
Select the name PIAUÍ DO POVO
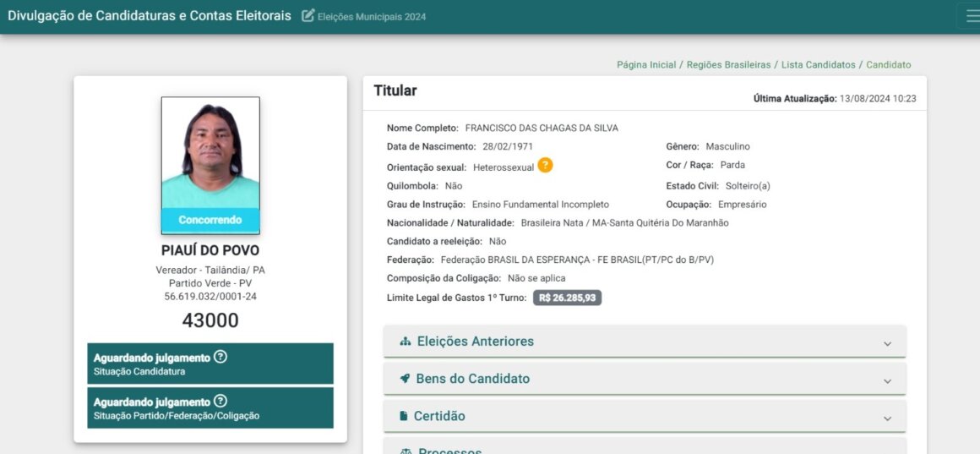point(210,251)
